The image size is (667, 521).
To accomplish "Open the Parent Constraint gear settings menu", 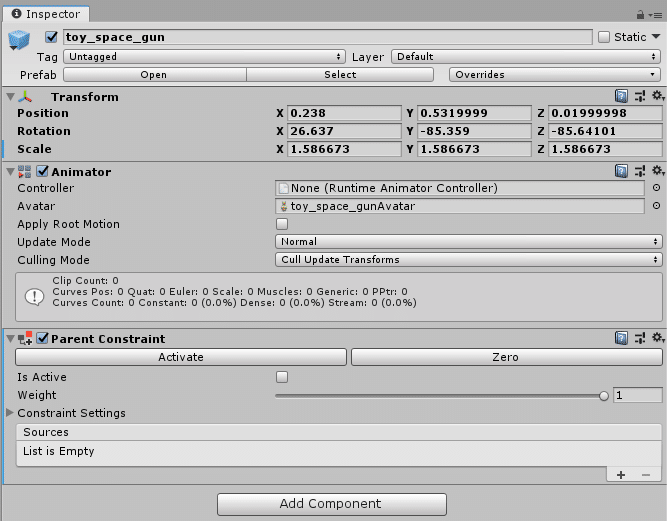I will click(658, 338).
